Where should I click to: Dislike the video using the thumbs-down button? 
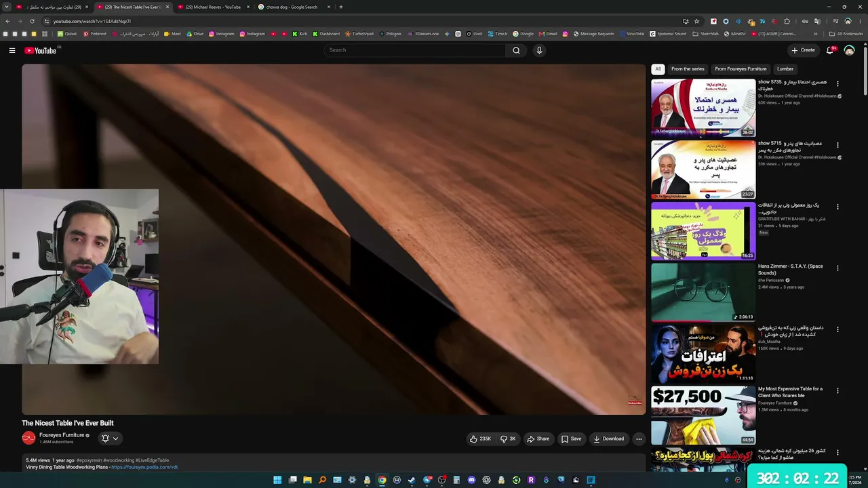pos(508,439)
